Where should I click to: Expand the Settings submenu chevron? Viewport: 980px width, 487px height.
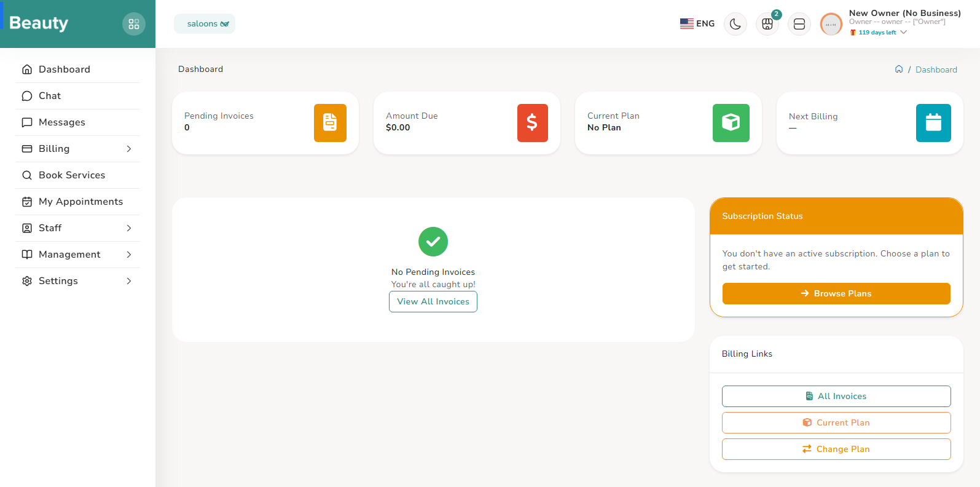[x=129, y=281]
